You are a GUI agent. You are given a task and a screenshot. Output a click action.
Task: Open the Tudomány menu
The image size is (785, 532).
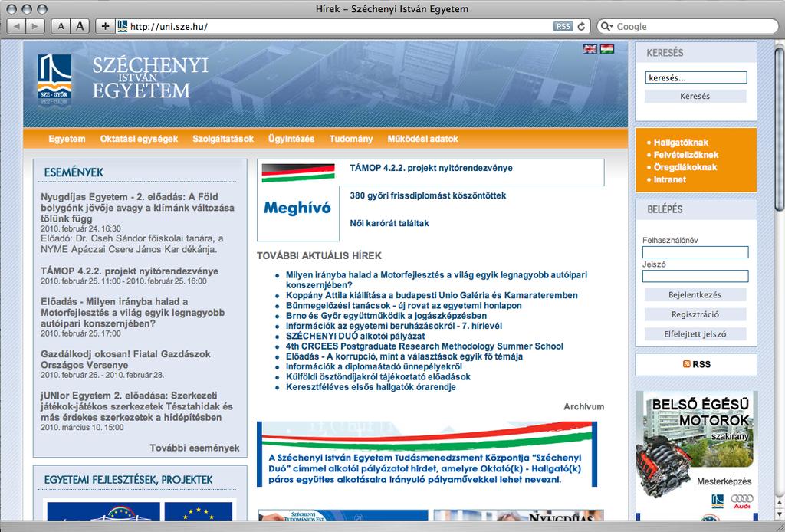pyautogui.click(x=350, y=139)
